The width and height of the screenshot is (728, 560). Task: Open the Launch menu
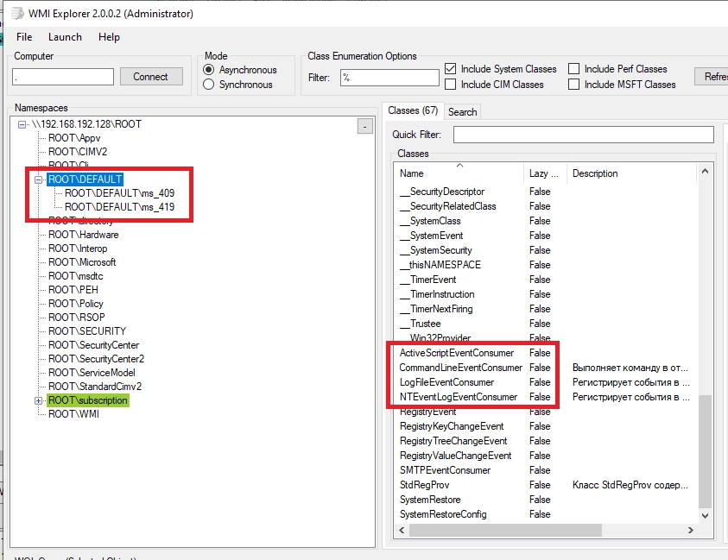click(65, 37)
